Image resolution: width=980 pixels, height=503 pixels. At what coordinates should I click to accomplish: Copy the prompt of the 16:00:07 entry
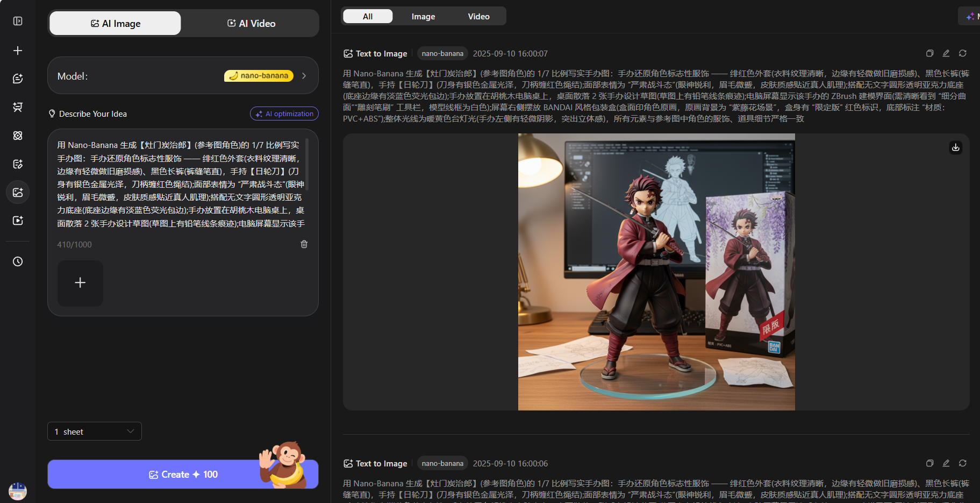[x=929, y=53]
